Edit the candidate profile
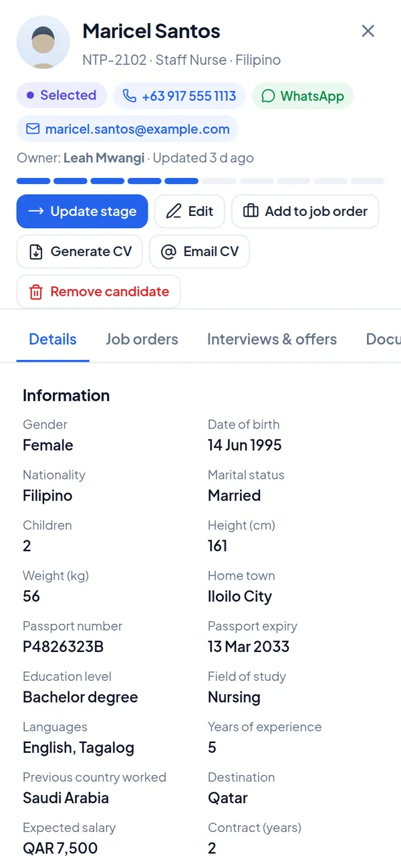 click(x=190, y=211)
